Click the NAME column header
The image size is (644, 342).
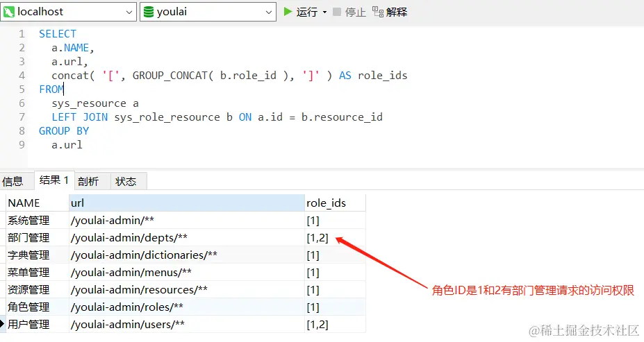point(38,203)
